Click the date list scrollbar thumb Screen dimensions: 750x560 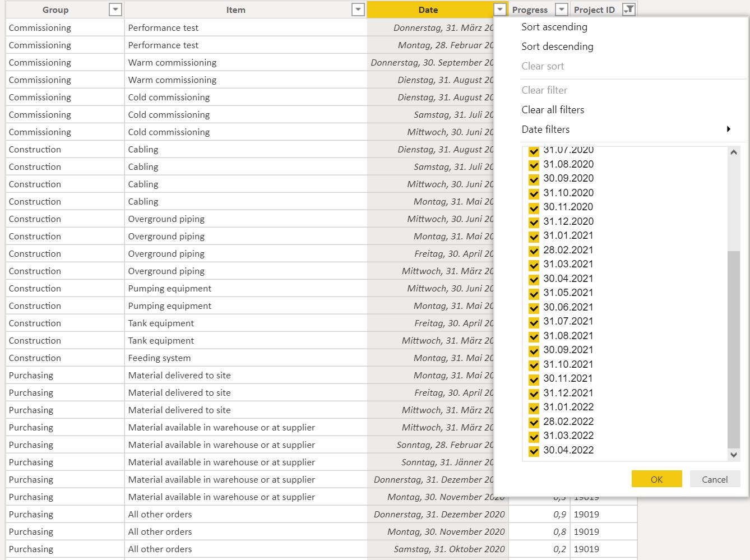click(734, 350)
